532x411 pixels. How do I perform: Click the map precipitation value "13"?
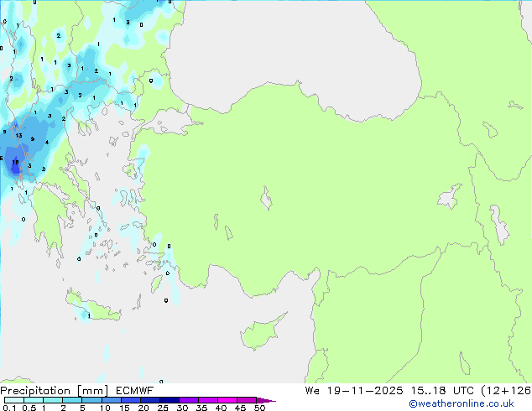click(18, 136)
